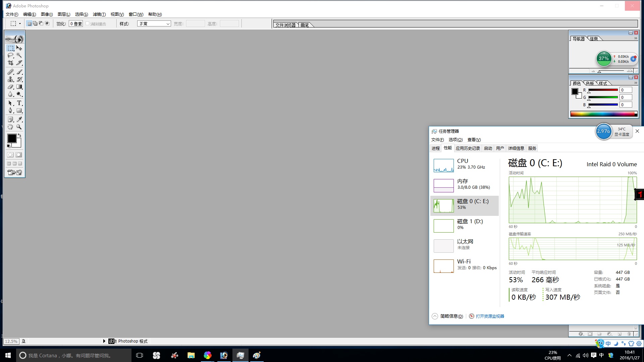This screenshot has height=362, width=644.
Task: Select the Blur tool
Action: click(x=11, y=94)
